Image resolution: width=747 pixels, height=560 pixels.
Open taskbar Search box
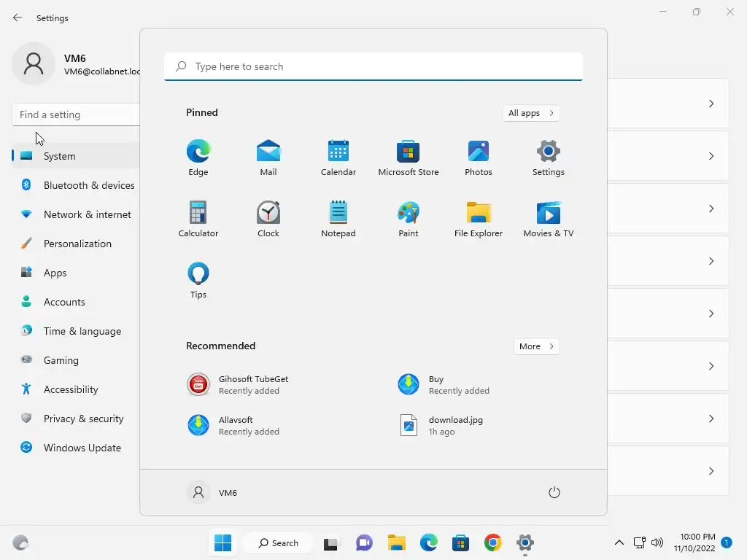click(x=278, y=542)
